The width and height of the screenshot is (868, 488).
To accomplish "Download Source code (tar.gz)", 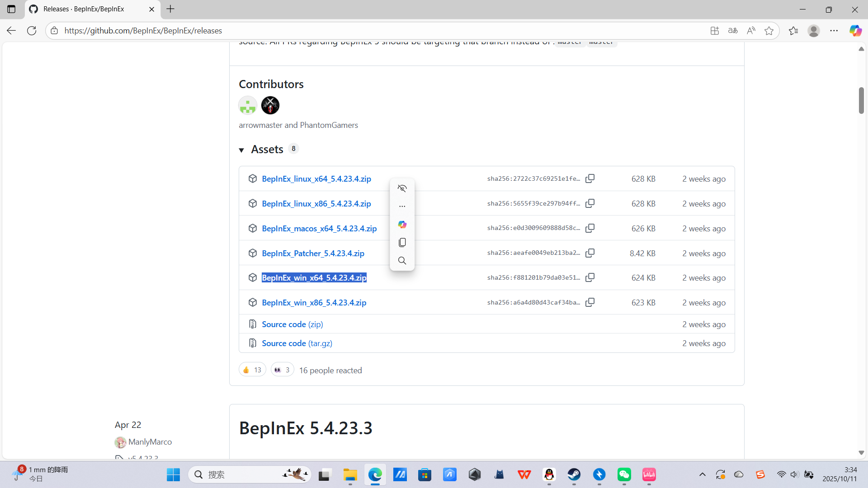I will tap(297, 343).
